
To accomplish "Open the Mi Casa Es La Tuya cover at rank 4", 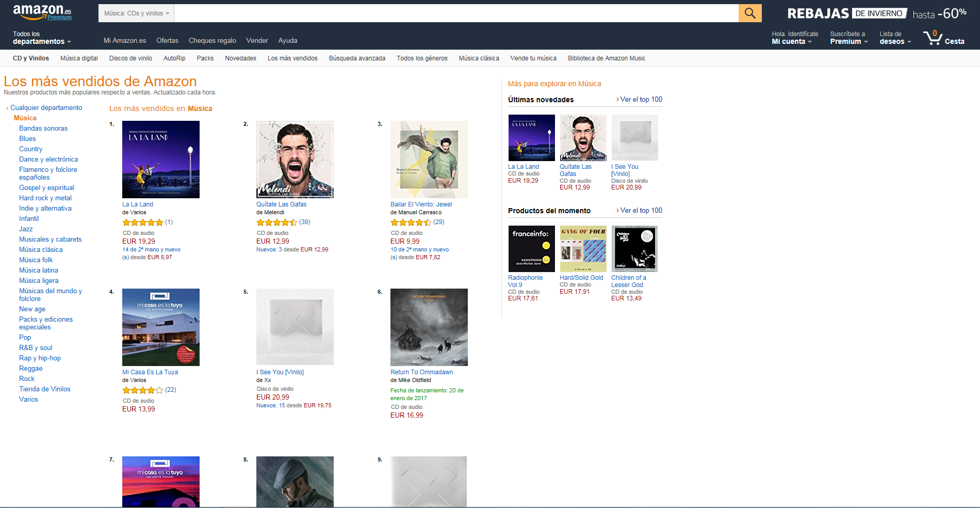I will 161,327.
